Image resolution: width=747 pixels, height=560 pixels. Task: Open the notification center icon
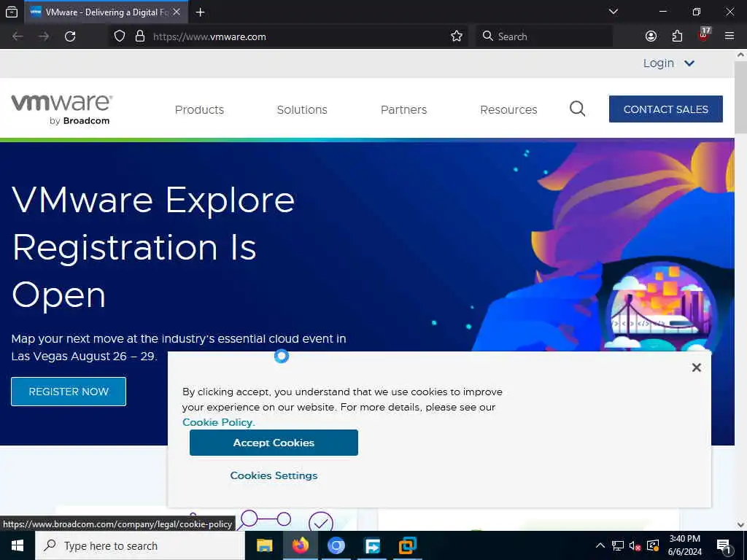pos(724,545)
